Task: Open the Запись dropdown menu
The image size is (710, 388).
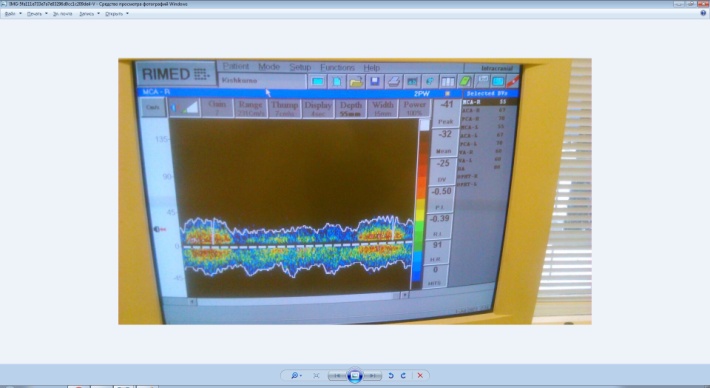Action: [x=89, y=14]
